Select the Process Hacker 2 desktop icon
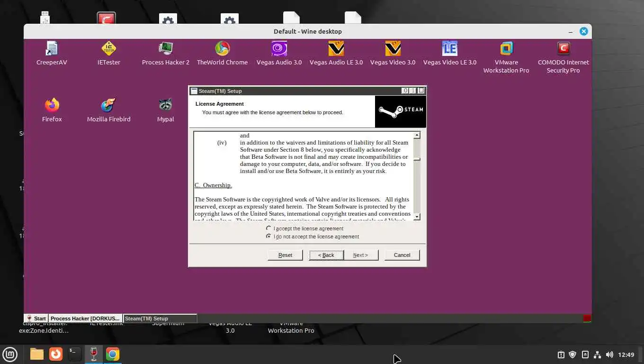The width and height of the screenshot is (644, 364). [x=165, y=53]
